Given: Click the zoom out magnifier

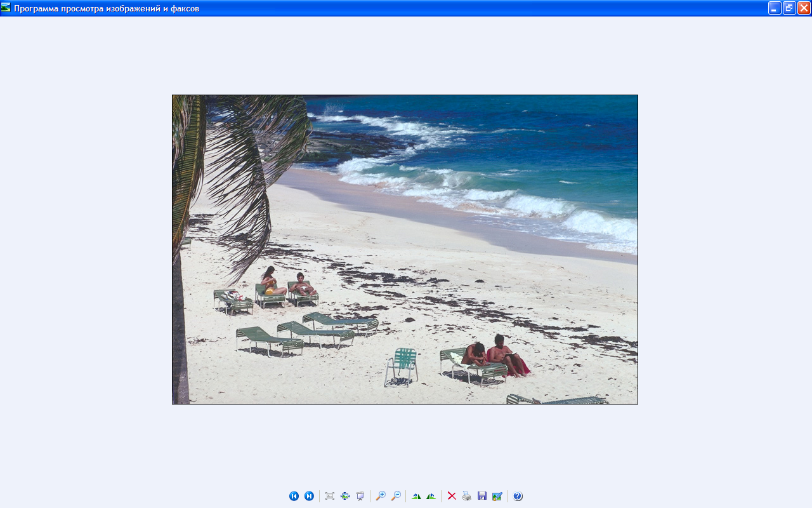Looking at the screenshot, I should tap(396, 496).
